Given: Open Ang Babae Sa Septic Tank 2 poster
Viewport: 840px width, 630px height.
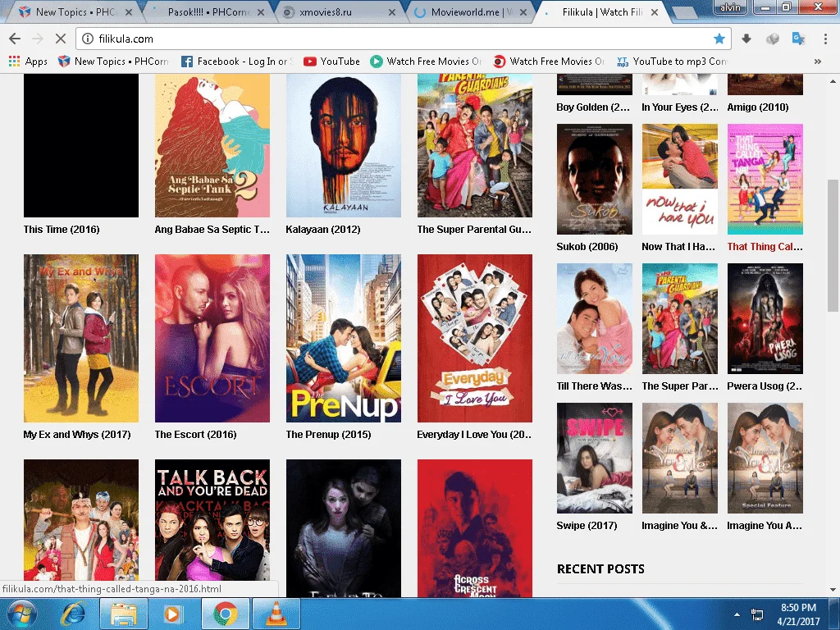Looking at the screenshot, I should coord(212,145).
